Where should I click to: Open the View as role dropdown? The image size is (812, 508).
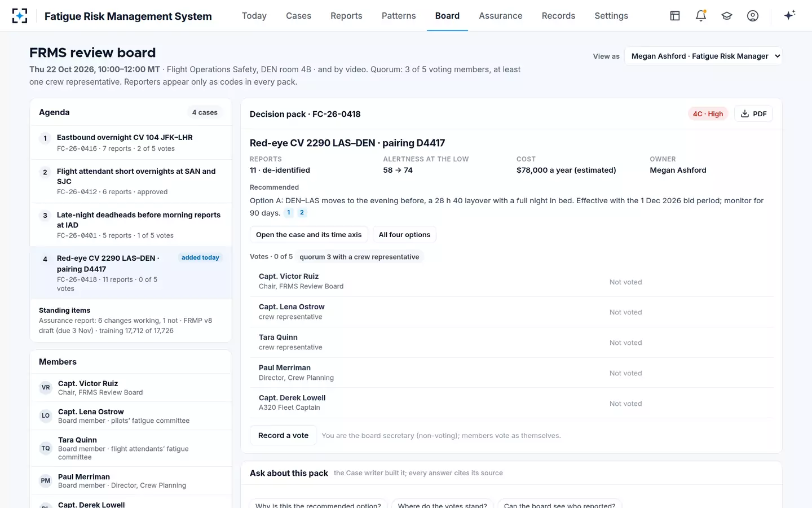point(703,56)
